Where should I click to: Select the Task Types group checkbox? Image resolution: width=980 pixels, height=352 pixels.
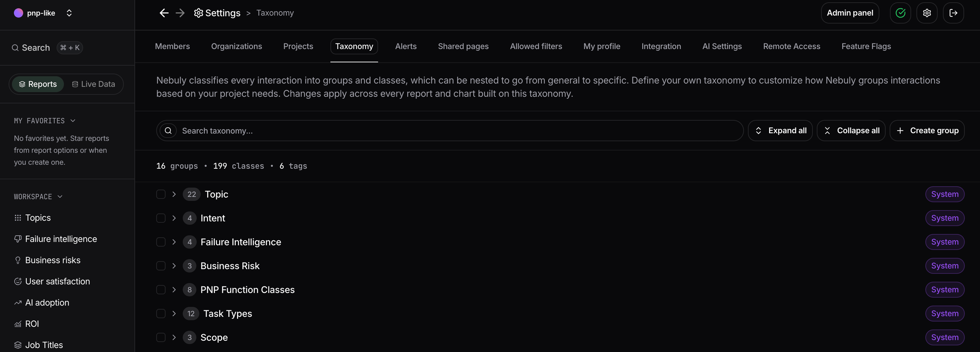click(x=161, y=314)
